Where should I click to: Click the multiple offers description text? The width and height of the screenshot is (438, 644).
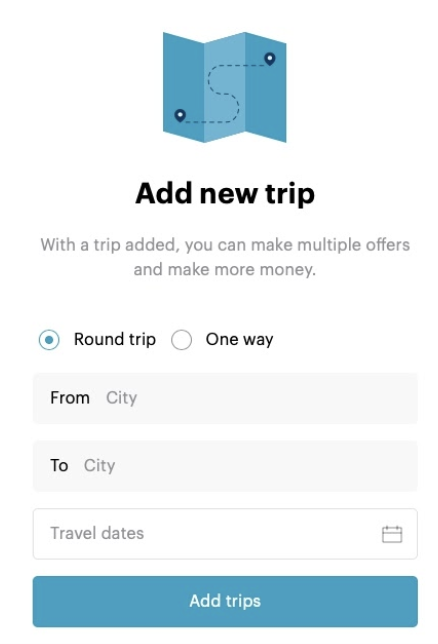click(225, 257)
